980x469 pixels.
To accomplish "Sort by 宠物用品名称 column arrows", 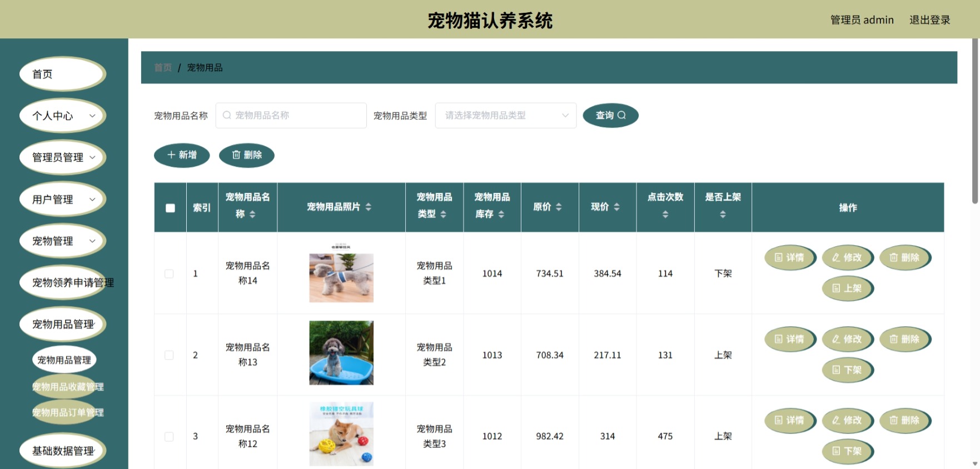I will point(252,214).
